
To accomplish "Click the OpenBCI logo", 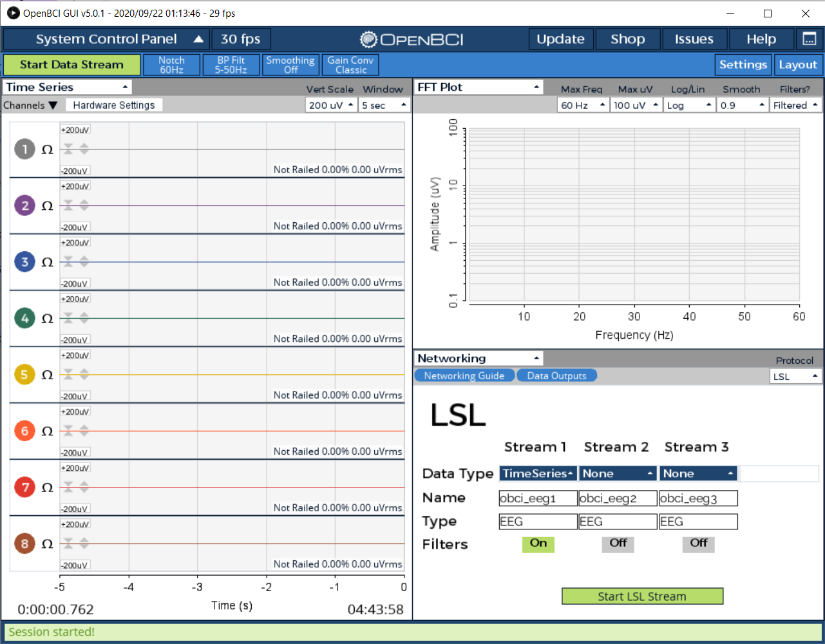I will point(412,39).
